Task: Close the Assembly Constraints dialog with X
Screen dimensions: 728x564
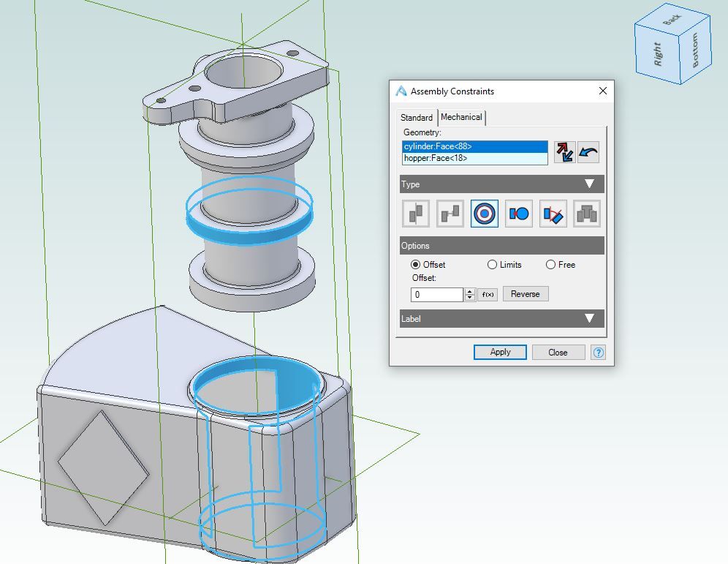Action: tap(602, 91)
